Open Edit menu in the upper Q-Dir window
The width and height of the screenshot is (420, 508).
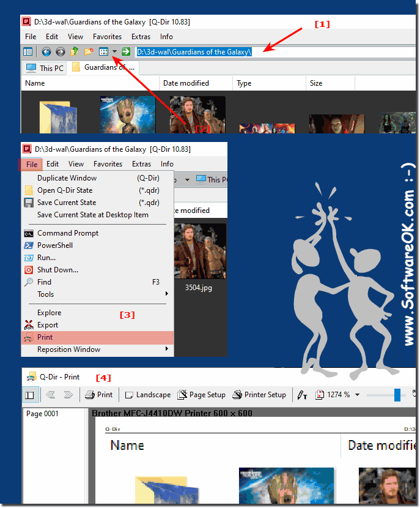pos(52,37)
